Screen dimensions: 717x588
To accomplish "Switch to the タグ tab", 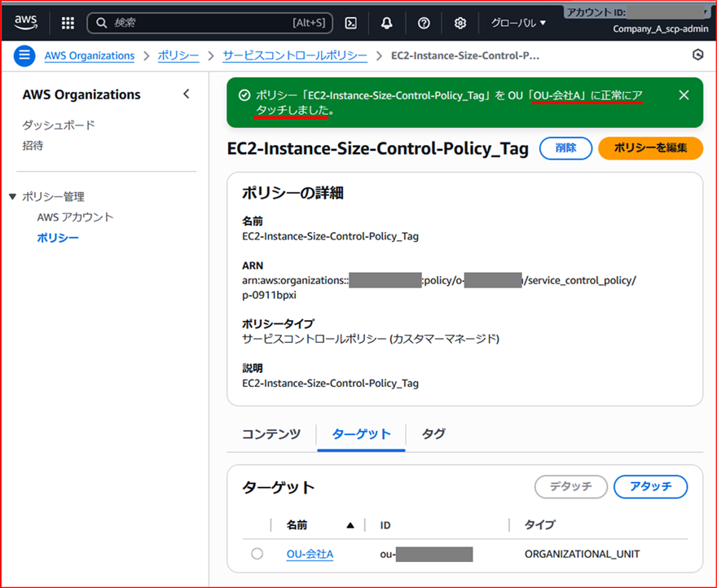I will 433,434.
